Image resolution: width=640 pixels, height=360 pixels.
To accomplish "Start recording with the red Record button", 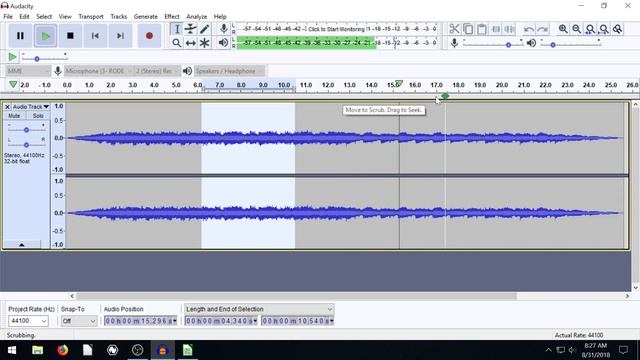I will 149,36.
